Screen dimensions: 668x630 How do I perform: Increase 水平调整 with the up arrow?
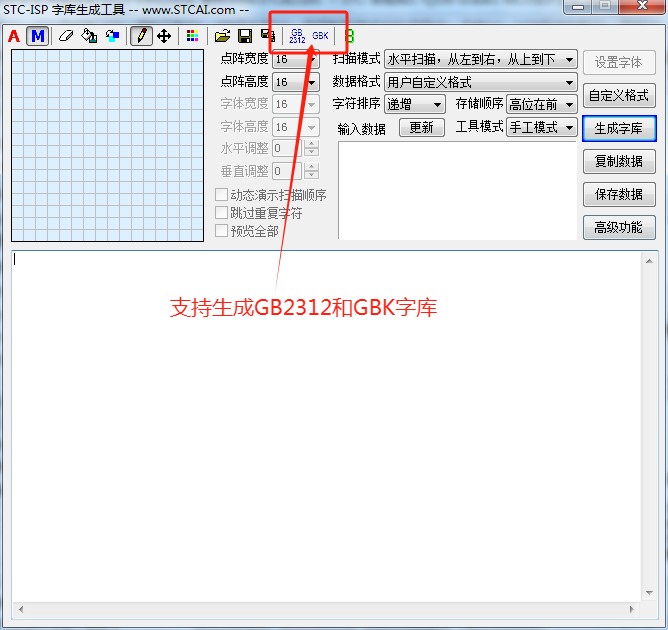click(312, 144)
